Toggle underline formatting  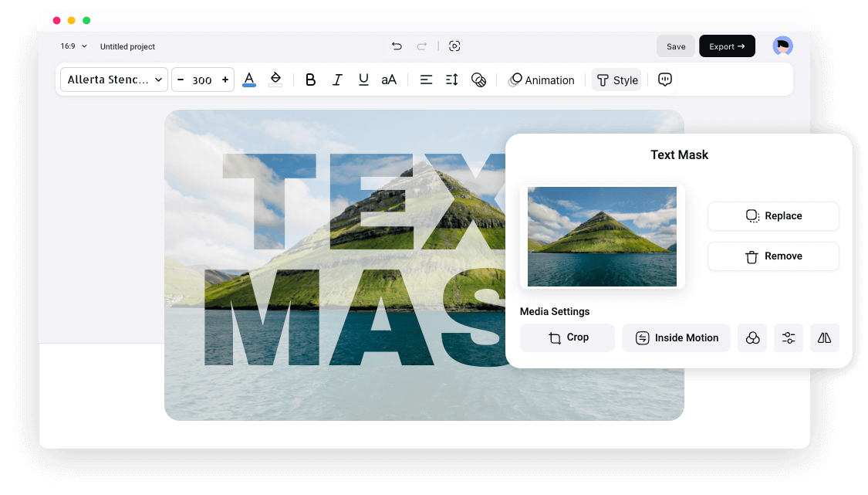pos(363,80)
